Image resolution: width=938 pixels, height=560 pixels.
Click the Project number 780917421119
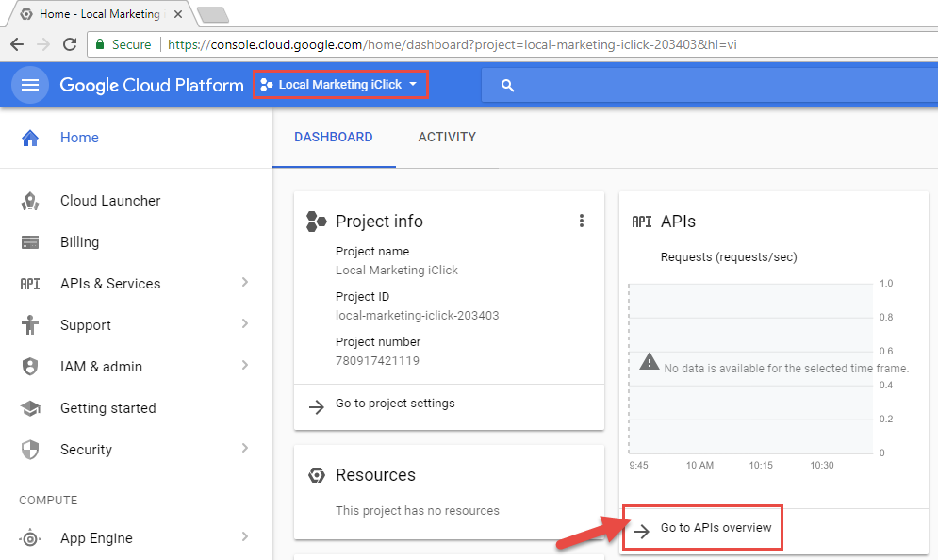click(x=377, y=361)
